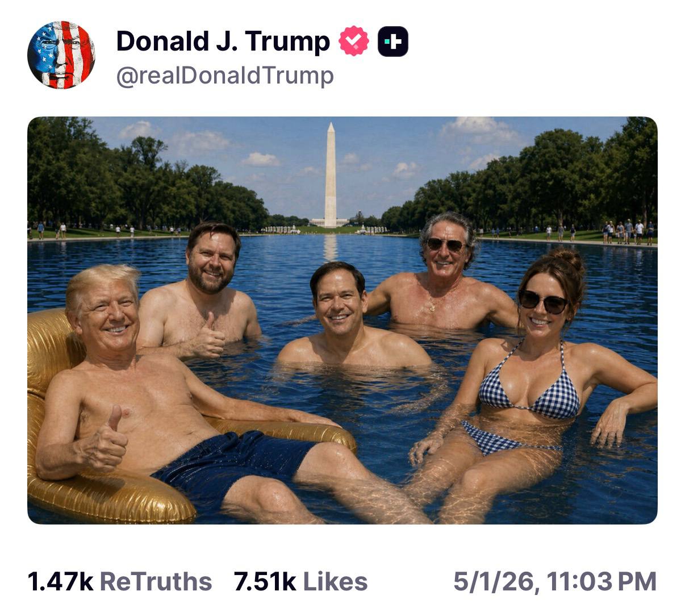
Task: Open the 5/1/26 post date
Action: (x=493, y=582)
